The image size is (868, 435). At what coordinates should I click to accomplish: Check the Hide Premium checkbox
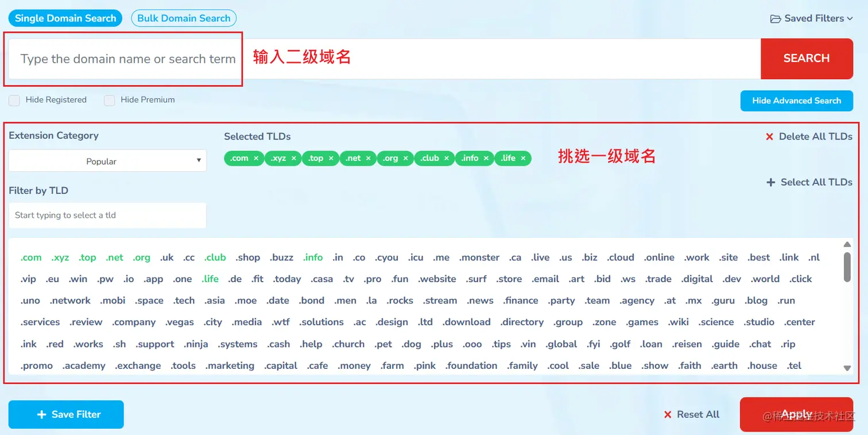click(x=109, y=100)
